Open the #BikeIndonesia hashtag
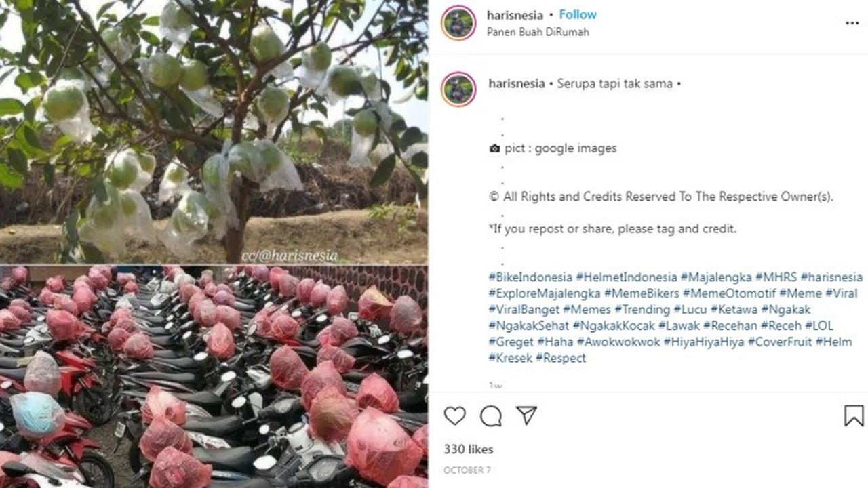This screenshot has width=868, height=488. pyautogui.click(x=530, y=277)
